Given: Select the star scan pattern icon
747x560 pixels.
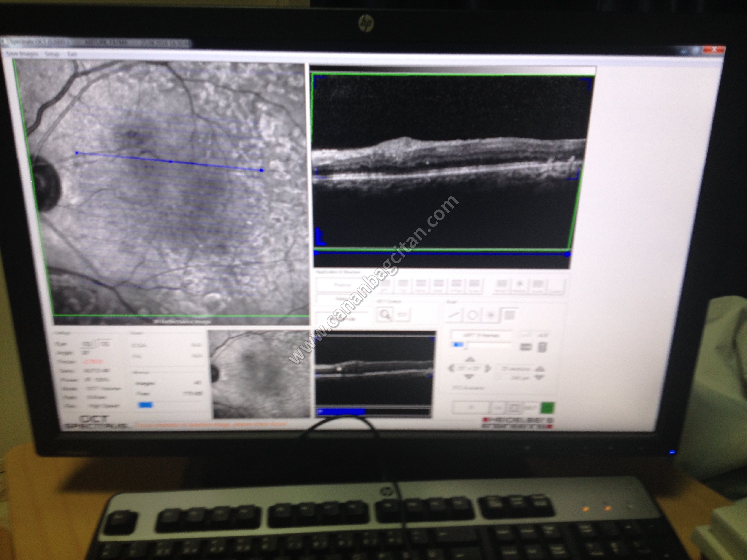Looking at the screenshot, I should [x=491, y=315].
